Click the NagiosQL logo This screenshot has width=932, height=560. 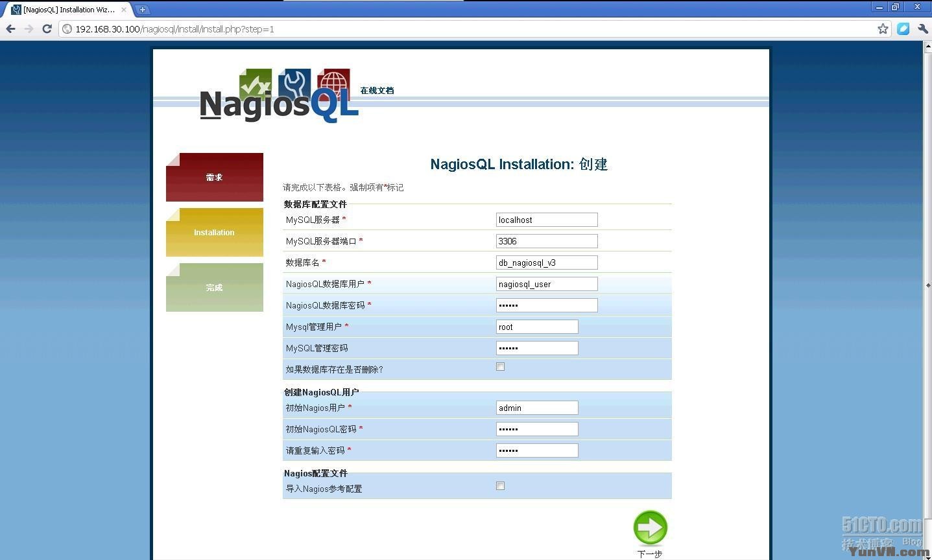(279, 96)
